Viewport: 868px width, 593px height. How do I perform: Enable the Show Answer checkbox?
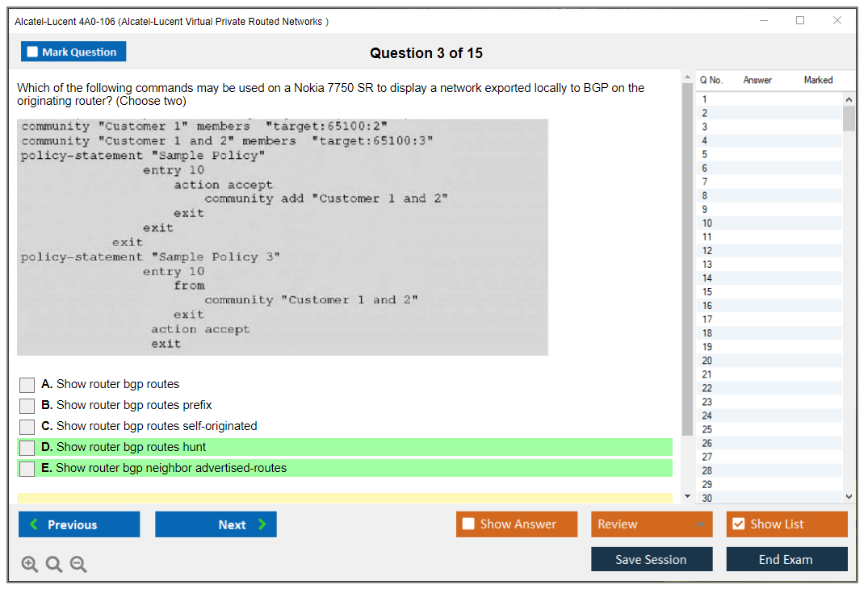pos(469,524)
